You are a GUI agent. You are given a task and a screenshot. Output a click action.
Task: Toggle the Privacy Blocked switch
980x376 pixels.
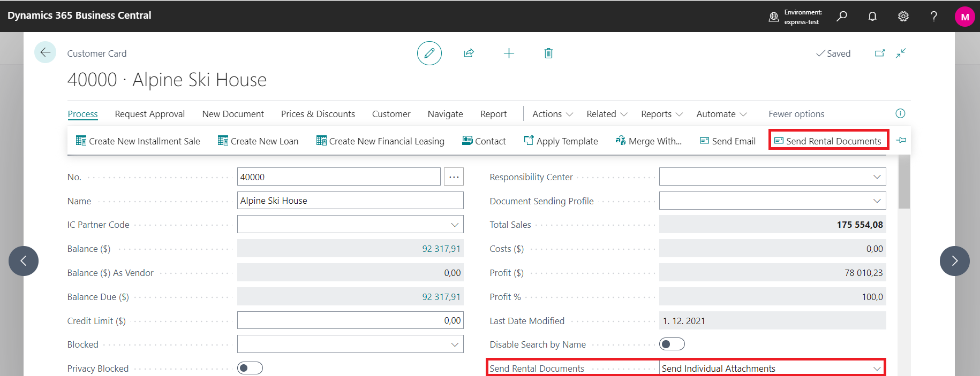click(250, 368)
